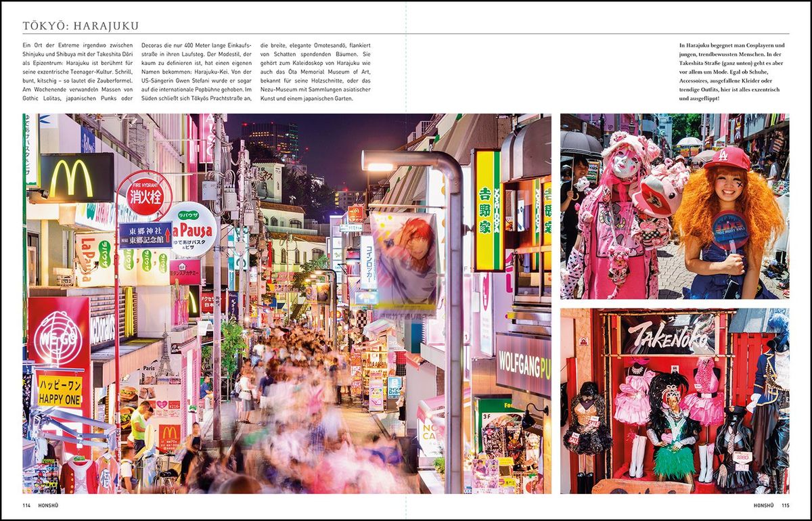Click the small McDonald's M box sign
812x521 pixels.
coord(169,436)
